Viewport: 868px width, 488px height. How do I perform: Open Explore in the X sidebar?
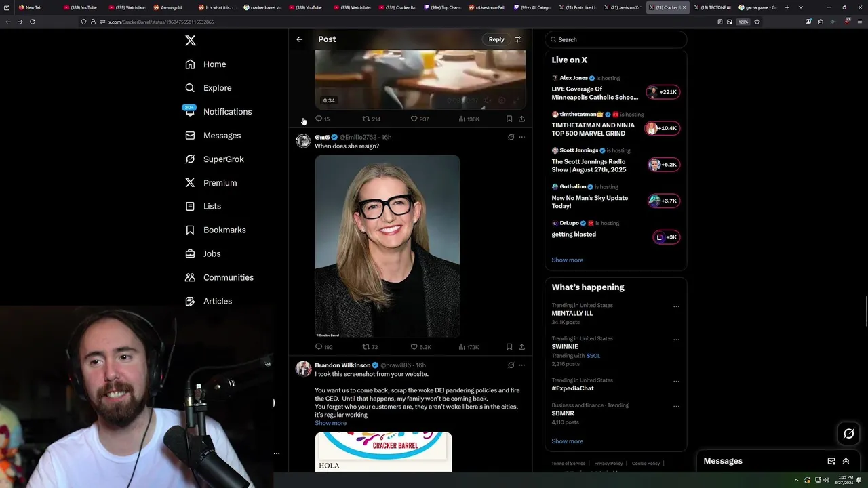[209, 88]
